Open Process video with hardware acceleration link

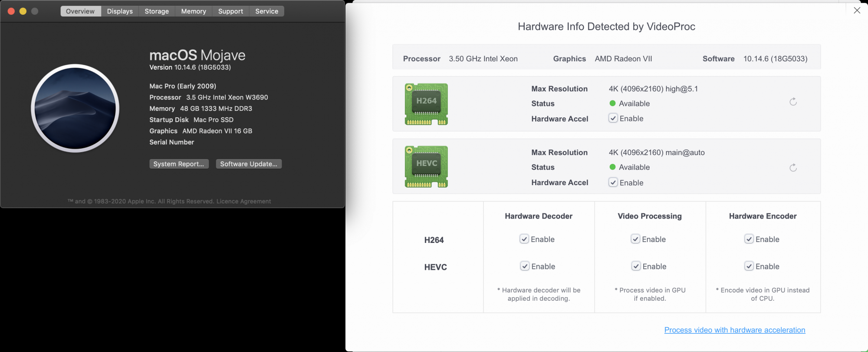tap(735, 330)
